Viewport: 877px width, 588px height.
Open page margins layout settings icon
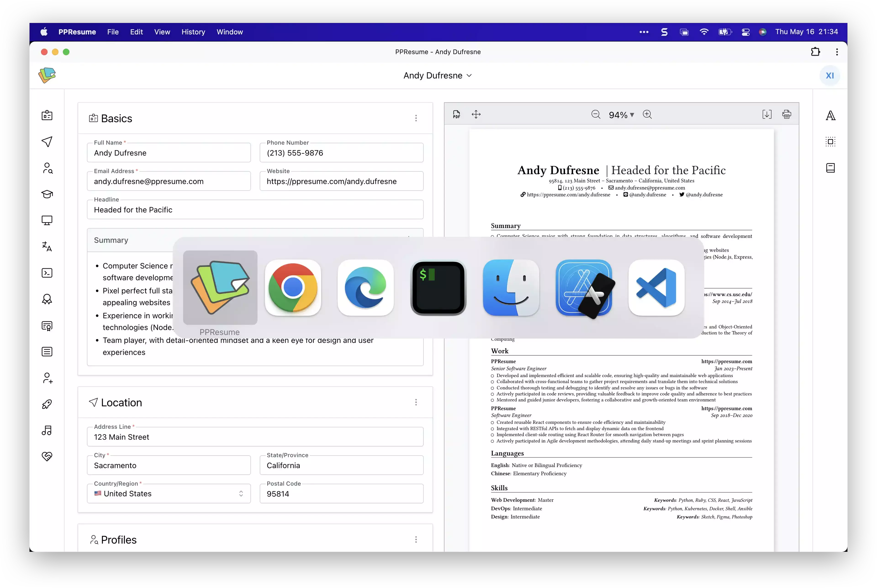(830, 142)
